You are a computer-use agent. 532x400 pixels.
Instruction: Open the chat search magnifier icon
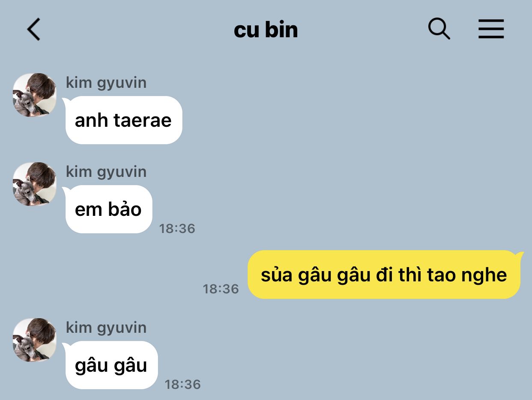[439, 29]
